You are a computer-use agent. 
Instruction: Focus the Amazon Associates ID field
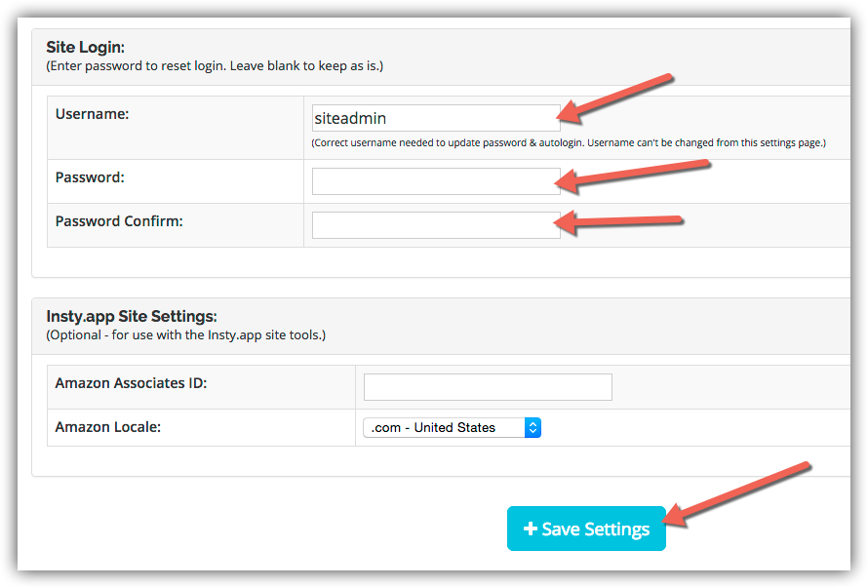click(487, 386)
